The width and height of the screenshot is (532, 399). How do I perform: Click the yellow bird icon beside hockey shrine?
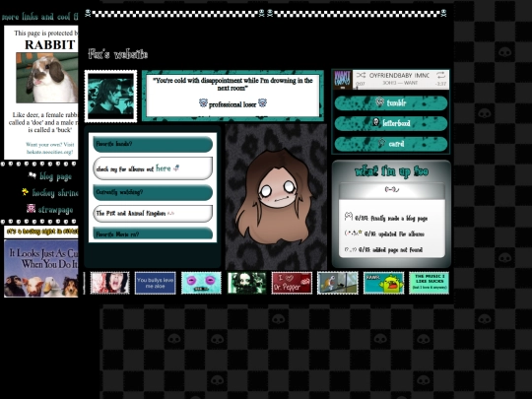tap(25, 192)
